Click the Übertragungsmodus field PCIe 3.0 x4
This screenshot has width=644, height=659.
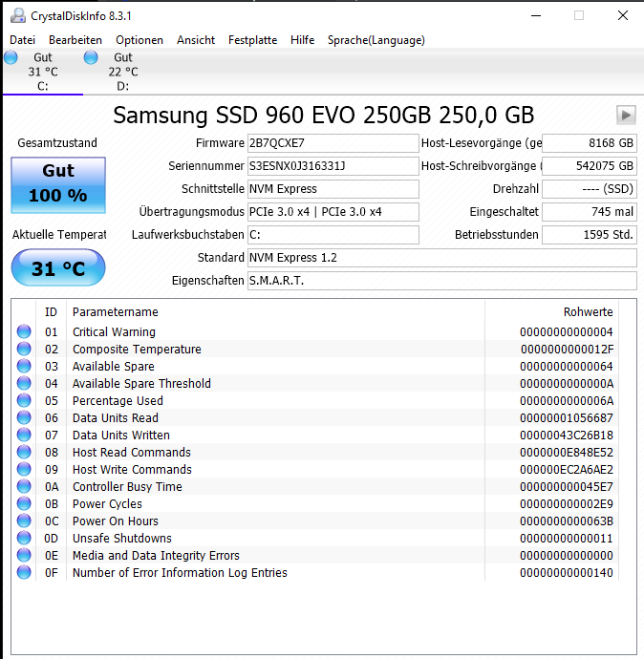(x=333, y=212)
